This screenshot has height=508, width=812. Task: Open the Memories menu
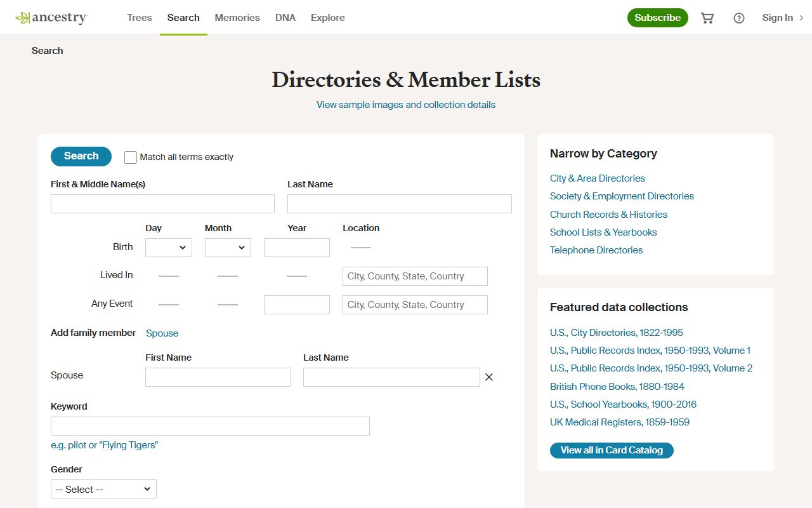click(237, 18)
